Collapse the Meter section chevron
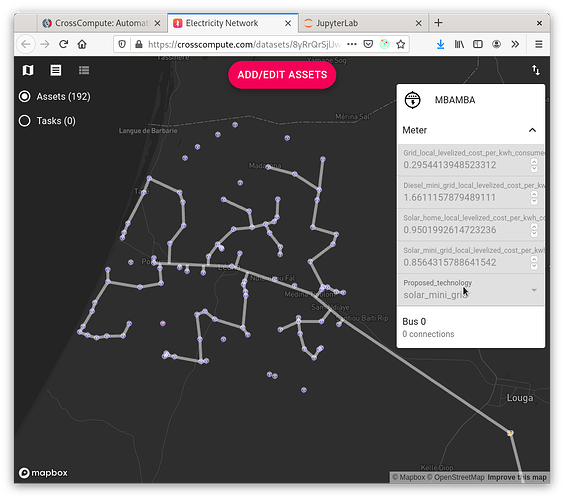The height and width of the screenshot is (500, 565). 532,130
